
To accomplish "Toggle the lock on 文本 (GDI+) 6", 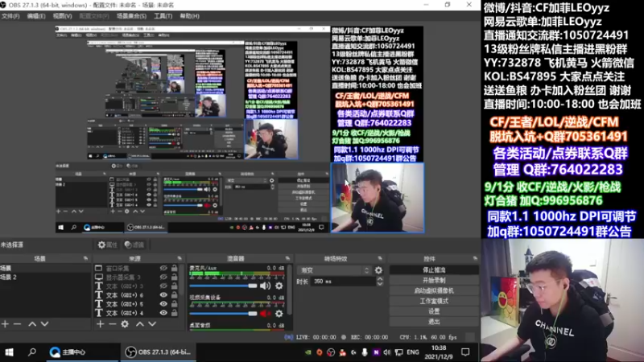I will click(175, 295).
